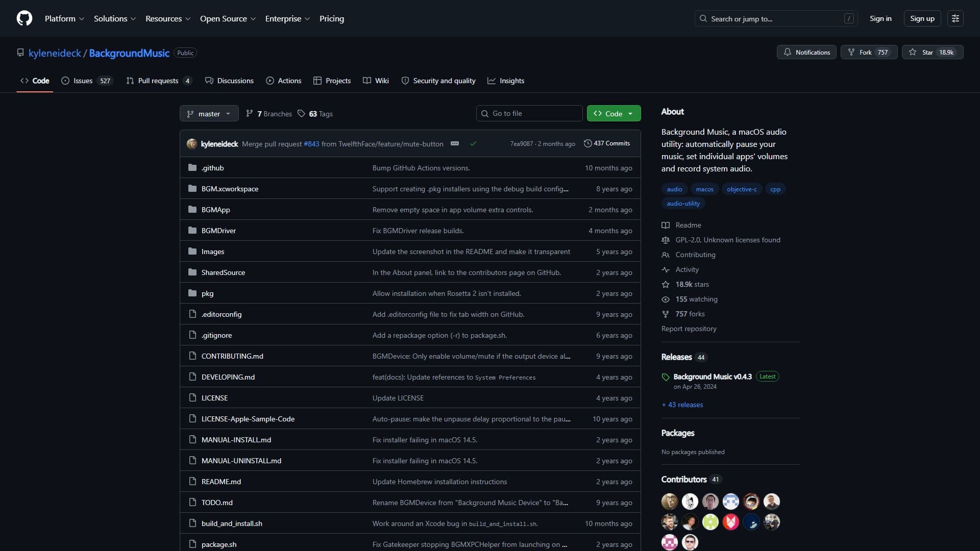Switch to the Issues tab

click(87, 81)
